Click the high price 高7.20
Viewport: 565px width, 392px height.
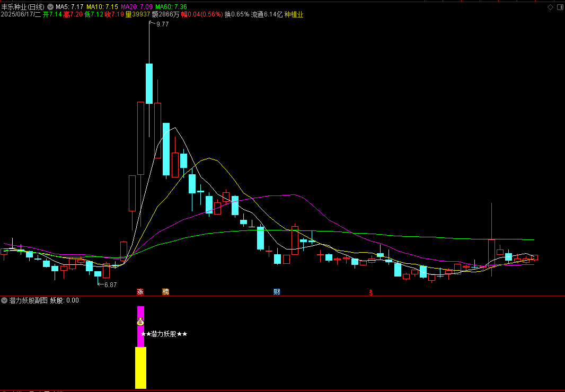click(73, 14)
